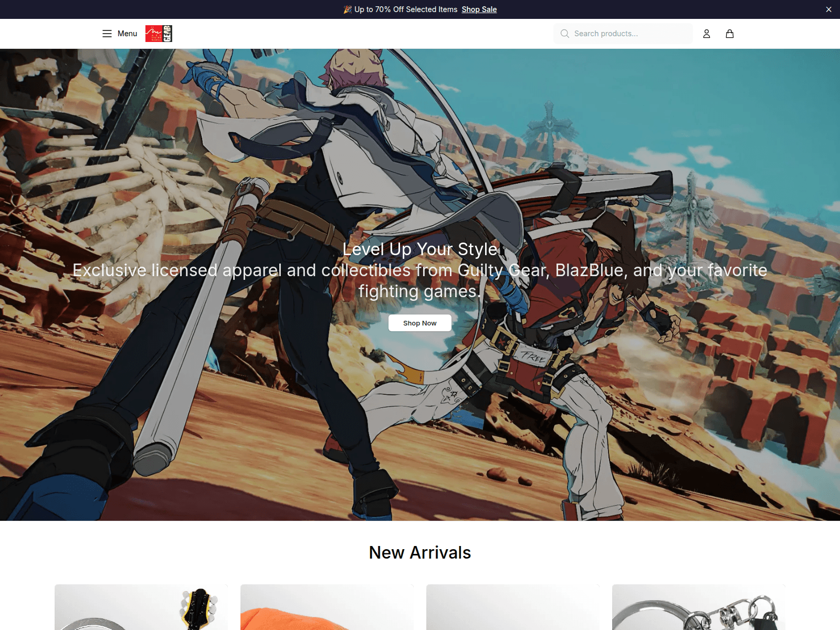Viewport: 840px width, 630px height.
Task: Click the New Arrivals heading
Action: click(x=420, y=552)
